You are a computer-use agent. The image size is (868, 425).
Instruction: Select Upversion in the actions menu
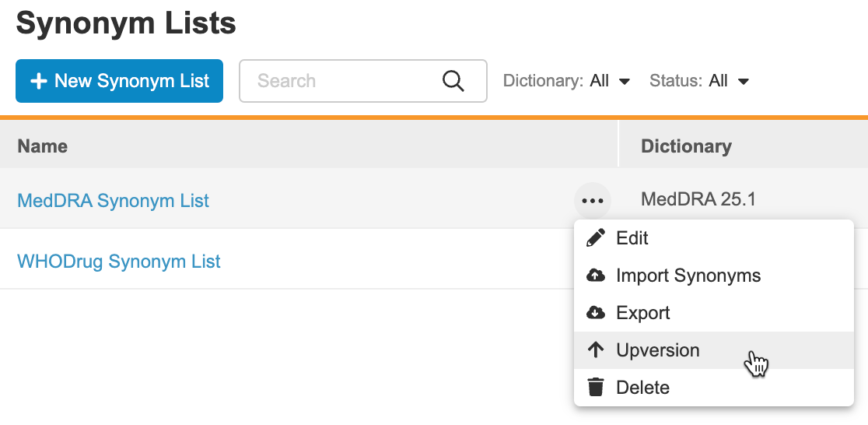[657, 350]
